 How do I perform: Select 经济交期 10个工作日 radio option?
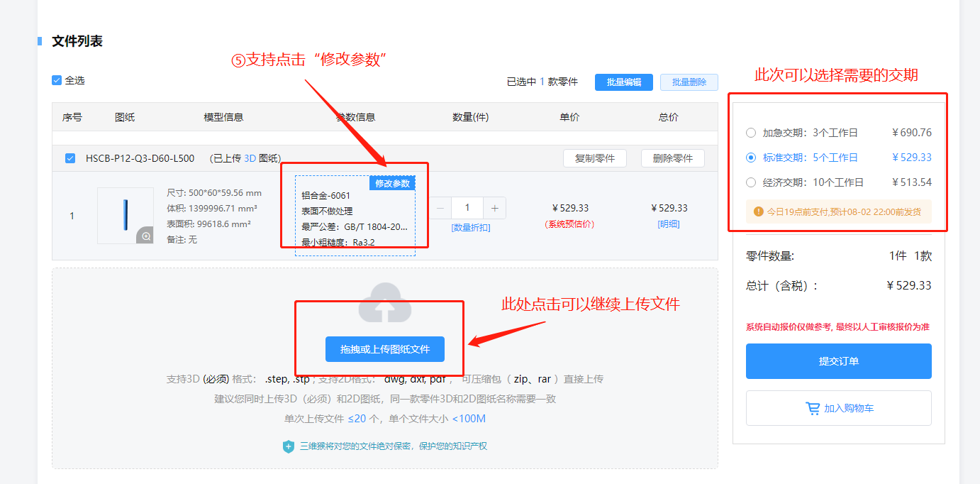pyautogui.click(x=751, y=182)
